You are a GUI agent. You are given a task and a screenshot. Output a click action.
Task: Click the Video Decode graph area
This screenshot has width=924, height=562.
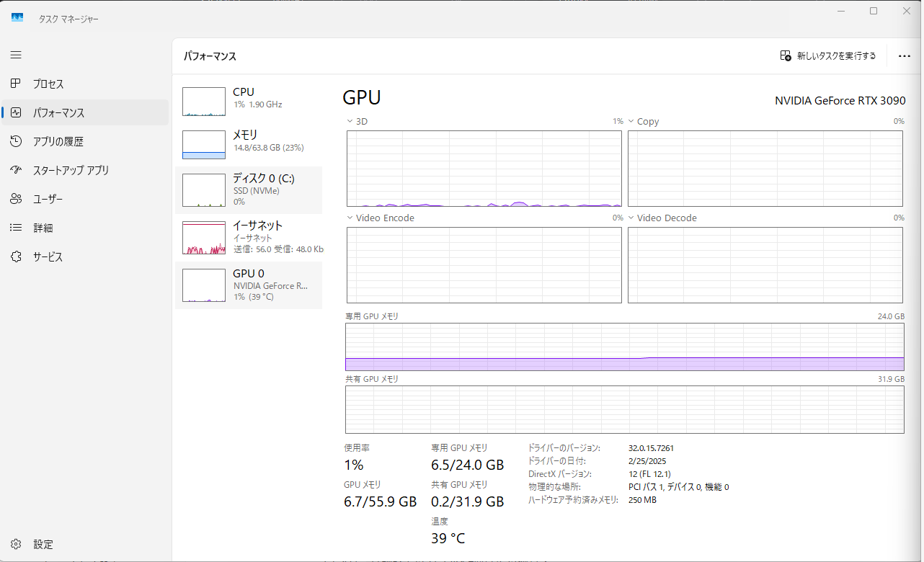765,265
